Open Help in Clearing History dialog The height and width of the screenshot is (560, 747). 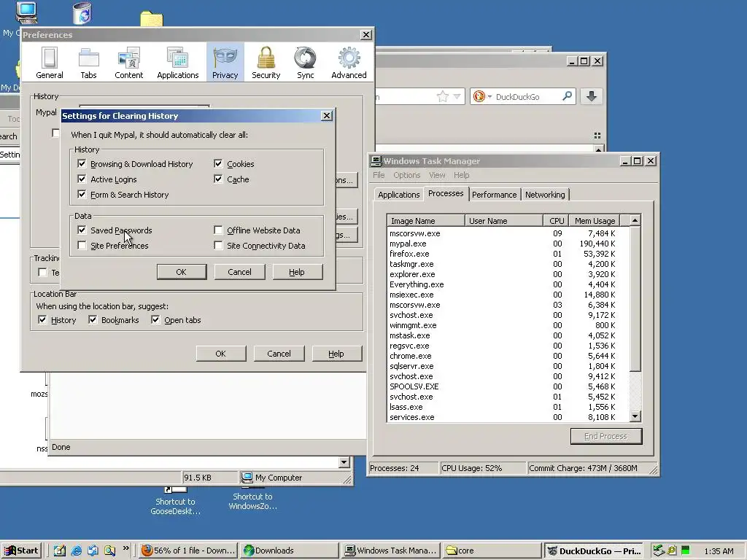point(298,272)
